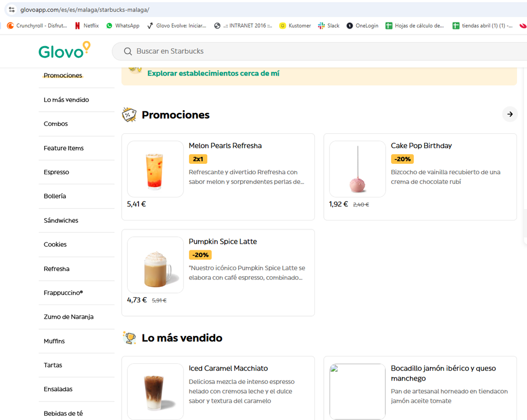Follow Explorar establecimientos cerca de mí link

[x=213, y=73]
